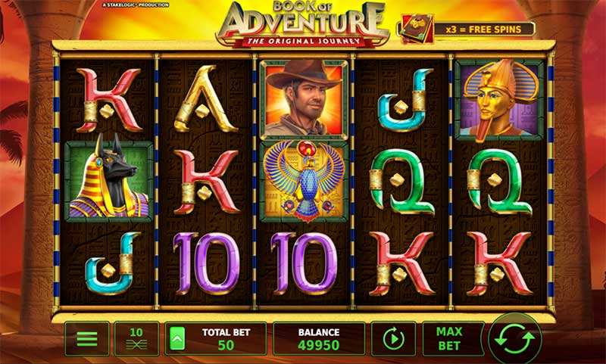
Task: Click the x3 = FREE SPINS banner
Action: click(x=484, y=29)
